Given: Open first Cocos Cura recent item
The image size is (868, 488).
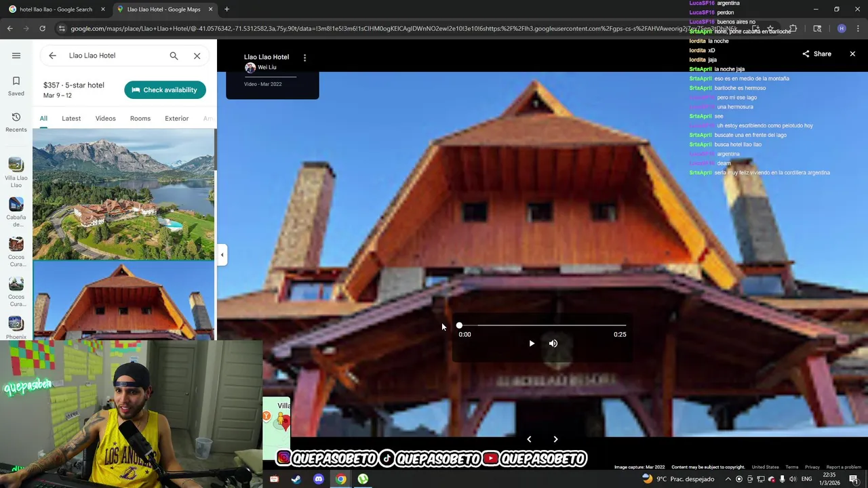Looking at the screenshot, I should pyautogui.click(x=16, y=251).
